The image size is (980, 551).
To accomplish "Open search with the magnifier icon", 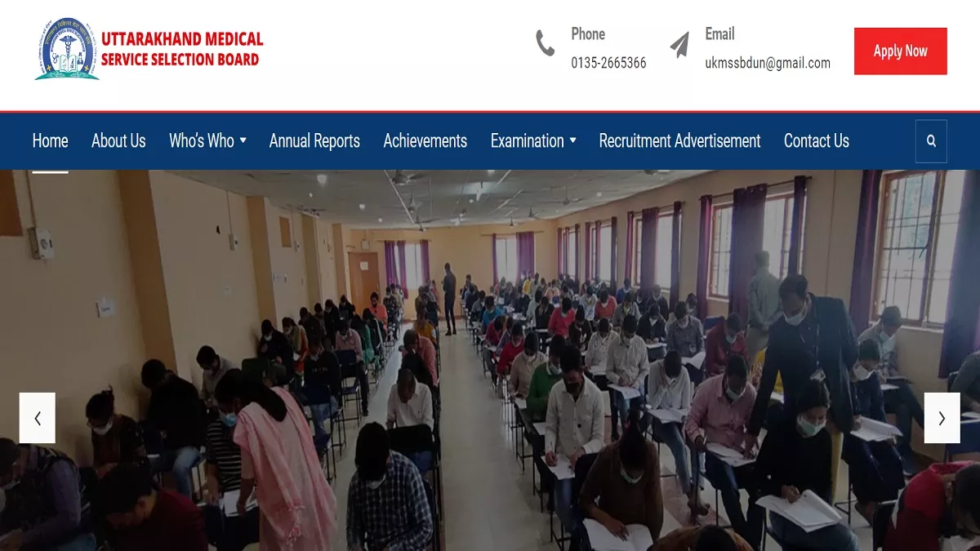I will point(931,141).
